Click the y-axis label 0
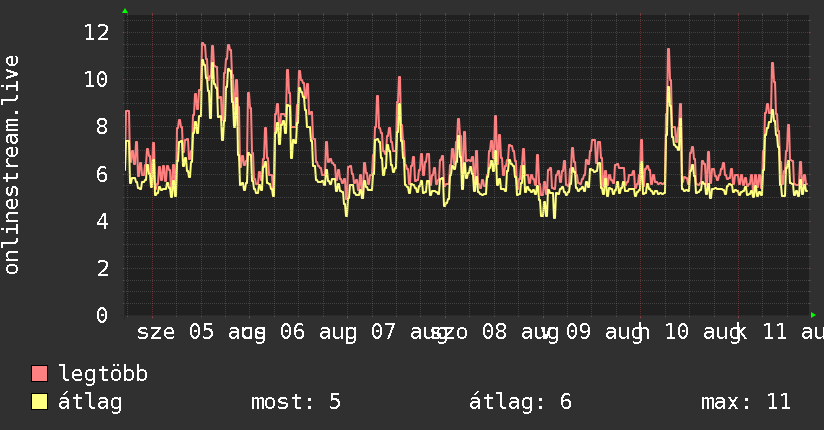This screenshot has width=824, height=430. coord(102,315)
